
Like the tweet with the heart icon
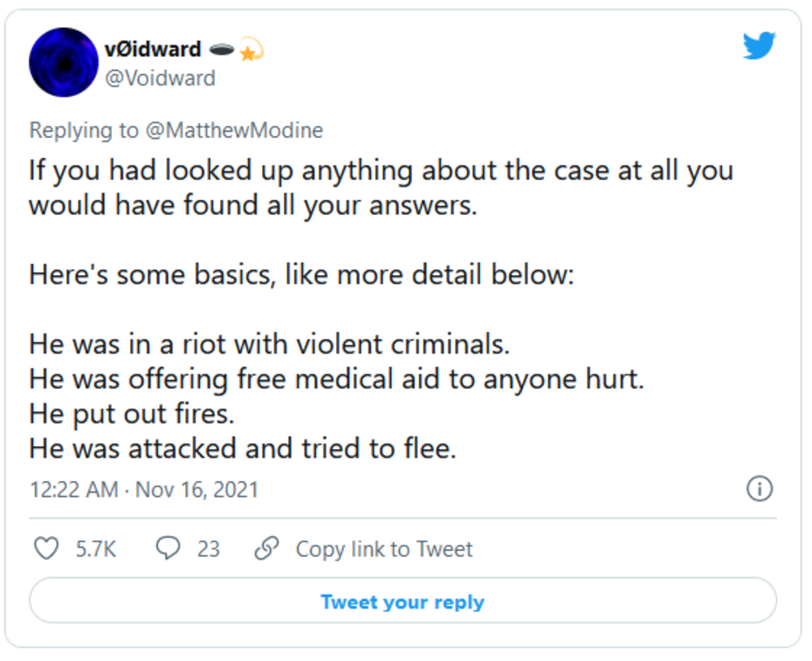click(x=45, y=548)
